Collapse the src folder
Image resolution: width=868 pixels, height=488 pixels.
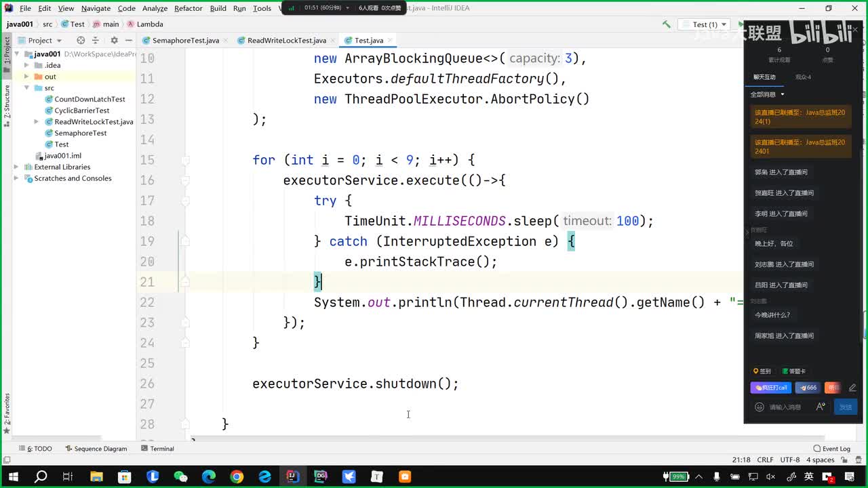click(26, 88)
